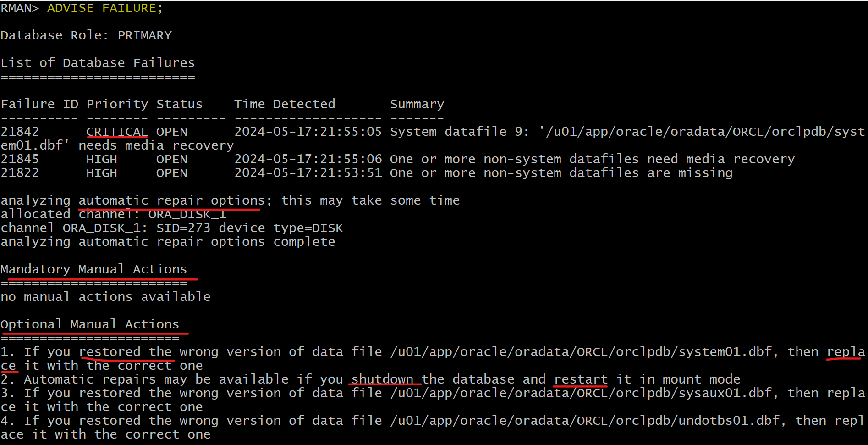Click the underlined CRITICAL priority text

click(x=117, y=132)
